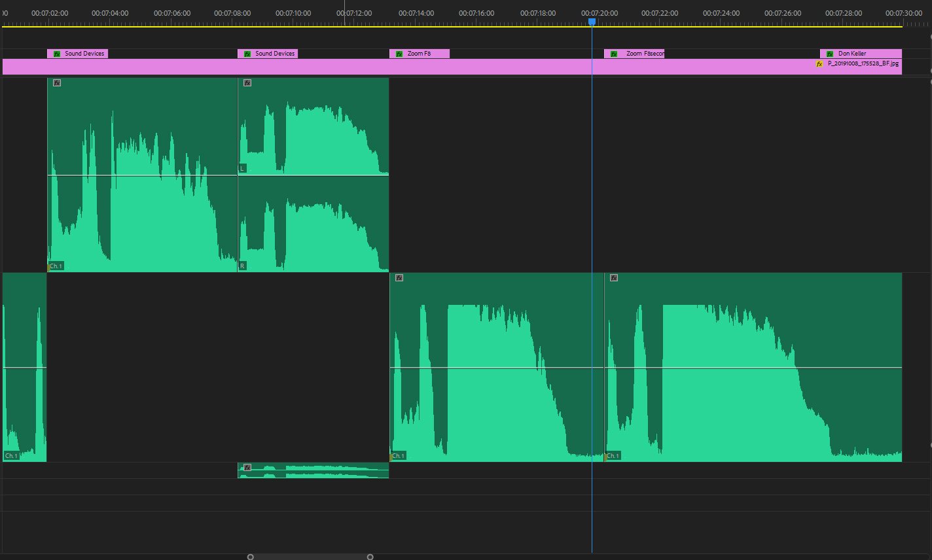The width and height of the screenshot is (932, 560).
Task: Select the cut-off audio clip at far left
Action: [24, 367]
